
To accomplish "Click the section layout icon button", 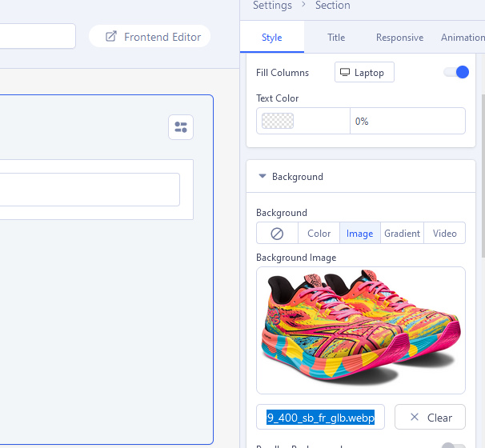I will point(181,127).
